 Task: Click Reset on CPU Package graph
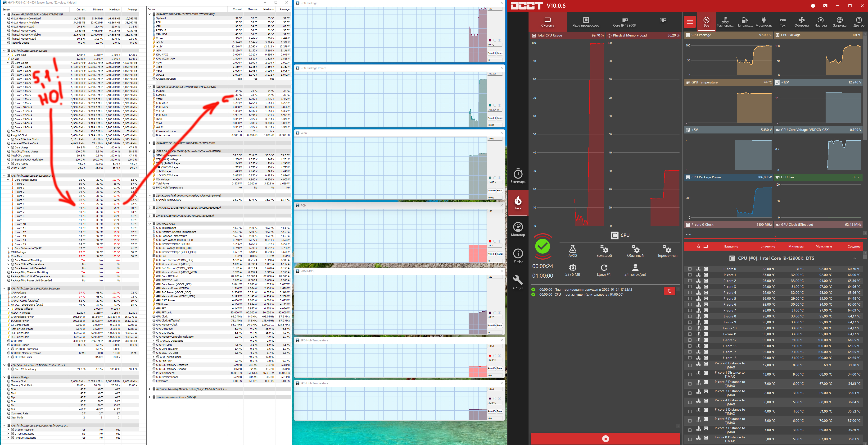click(500, 53)
